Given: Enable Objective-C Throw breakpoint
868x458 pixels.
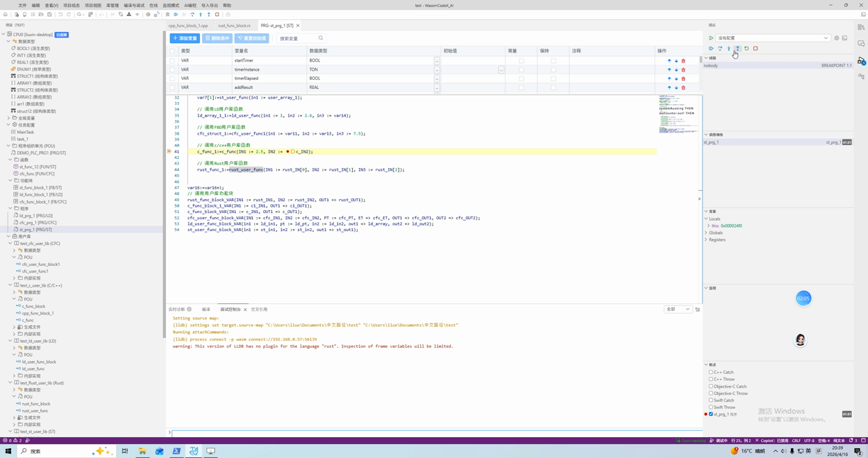Looking at the screenshot, I should pyautogui.click(x=711, y=393).
